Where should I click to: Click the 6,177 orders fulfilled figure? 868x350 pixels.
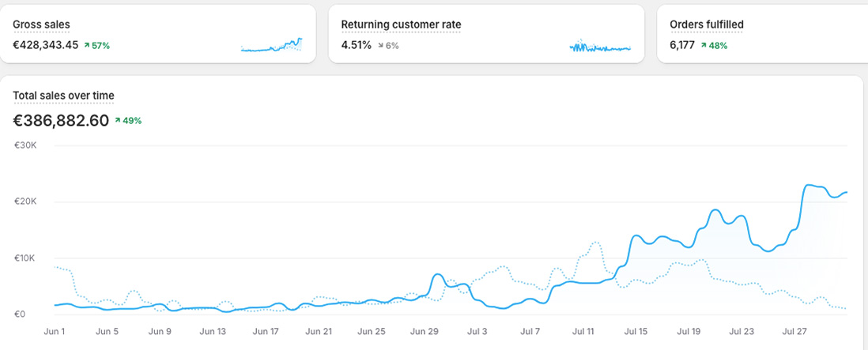click(681, 45)
